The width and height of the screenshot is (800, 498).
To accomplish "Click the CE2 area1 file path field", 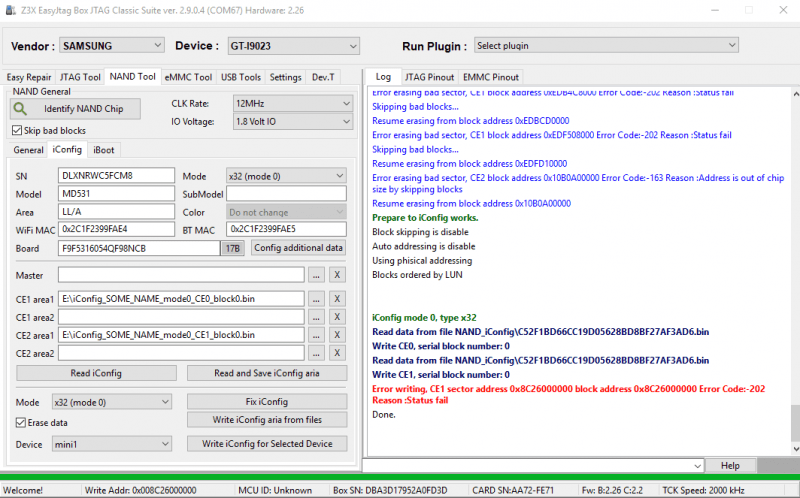I will pos(181,335).
